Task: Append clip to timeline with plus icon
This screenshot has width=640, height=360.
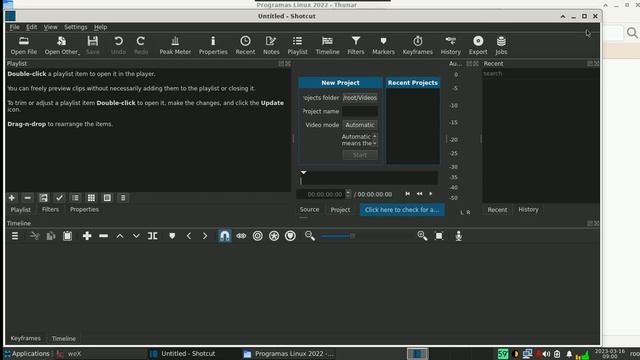Action: click(87, 236)
